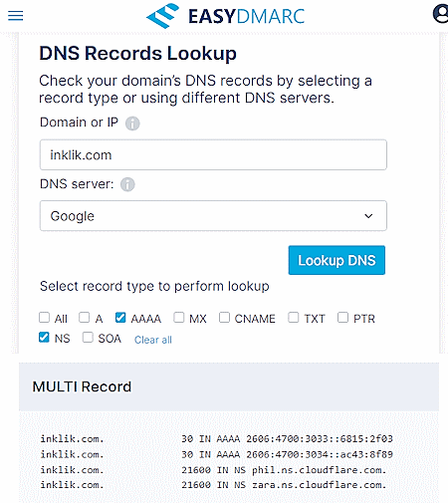Tick the SOA record checkbox
This screenshot has height=503, width=448.
[x=88, y=338]
